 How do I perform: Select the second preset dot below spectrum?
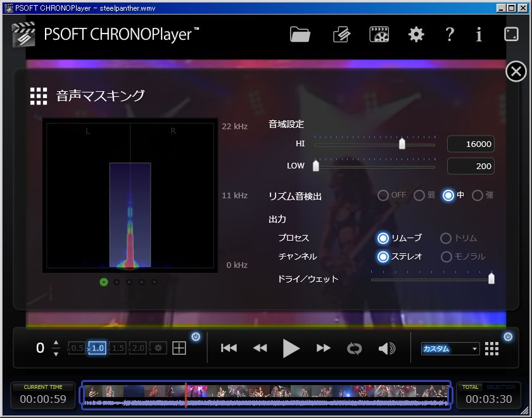point(117,282)
